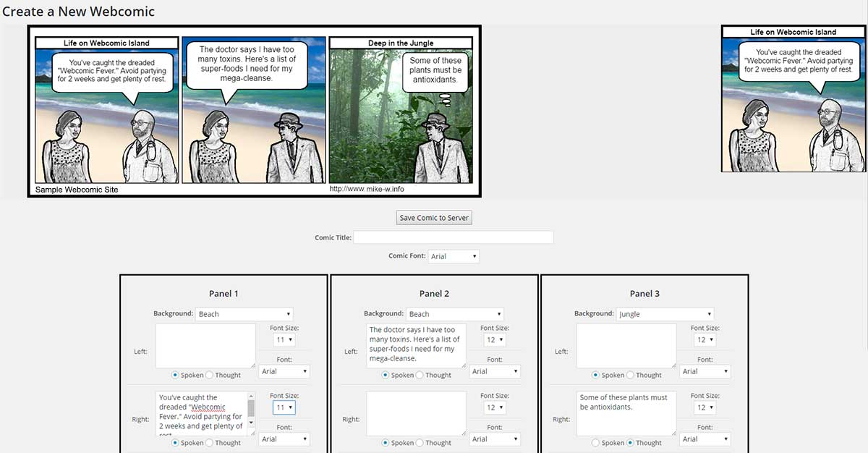Open Panel 2 Left Font Size dropdown
The image size is (868, 453).
495,339
